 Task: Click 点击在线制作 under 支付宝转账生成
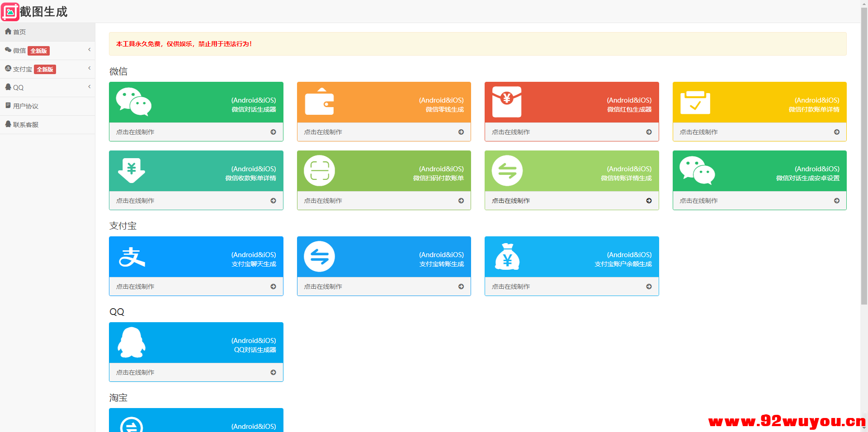323,286
